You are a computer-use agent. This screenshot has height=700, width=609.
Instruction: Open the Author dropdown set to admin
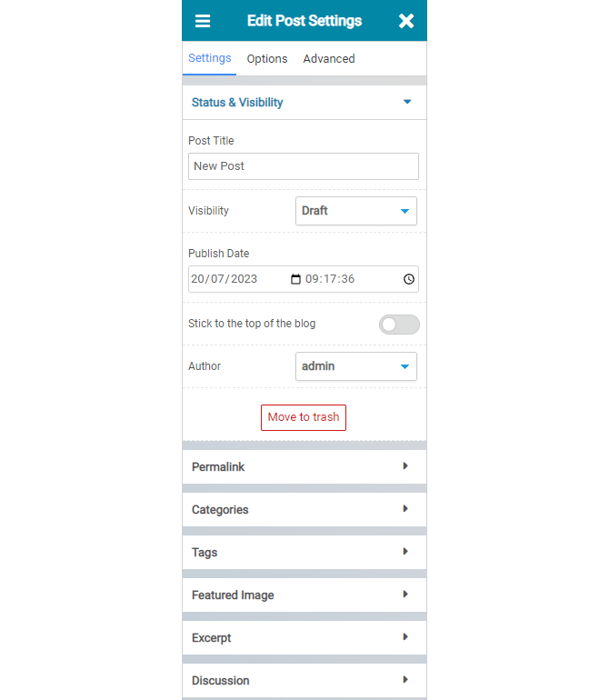click(x=356, y=366)
